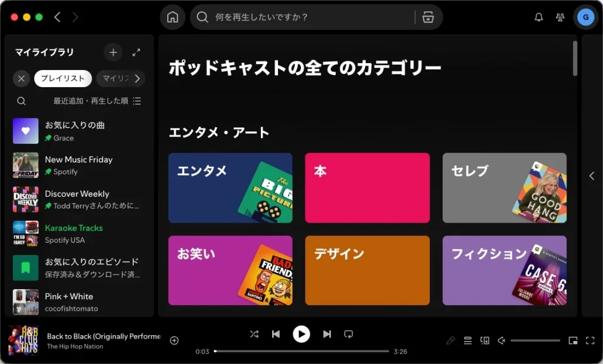Image resolution: width=603 pixels, height=364 pixels.
Task: Click the song progress bar
Action: (301, 351)
